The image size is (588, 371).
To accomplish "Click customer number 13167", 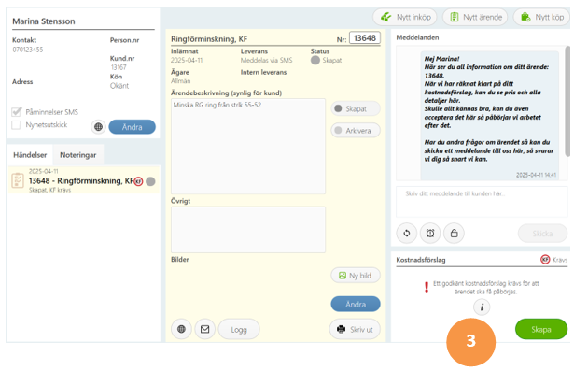I will 119,67.
